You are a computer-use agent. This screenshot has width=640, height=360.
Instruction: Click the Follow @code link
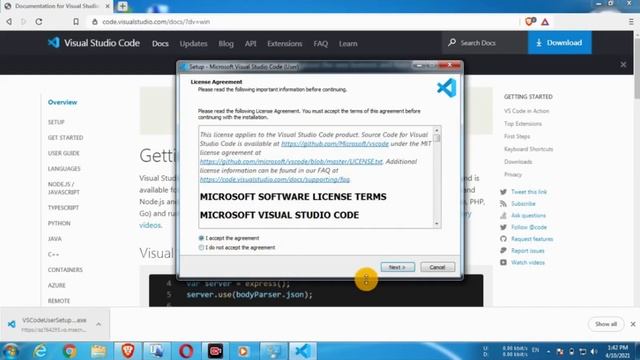[x=529, y=227]
